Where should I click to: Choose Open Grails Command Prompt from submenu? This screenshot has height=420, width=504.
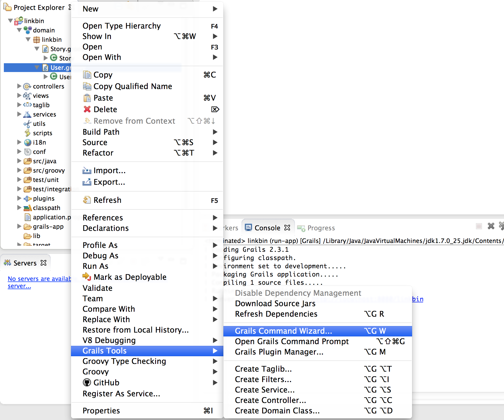point(292,341)
